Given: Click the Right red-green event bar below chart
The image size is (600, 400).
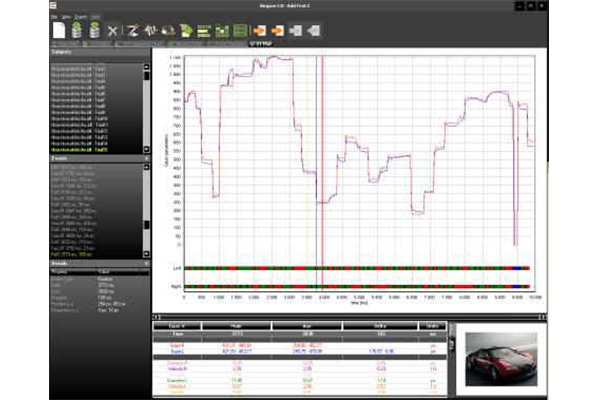Looking at the screenshot, I should [357, 286].
